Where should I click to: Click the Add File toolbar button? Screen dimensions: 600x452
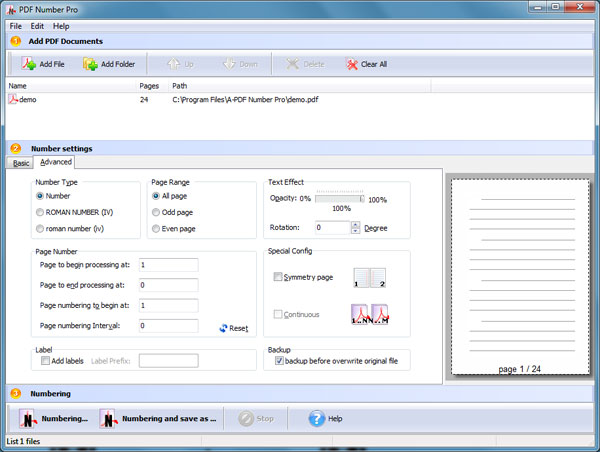(43, 64)
